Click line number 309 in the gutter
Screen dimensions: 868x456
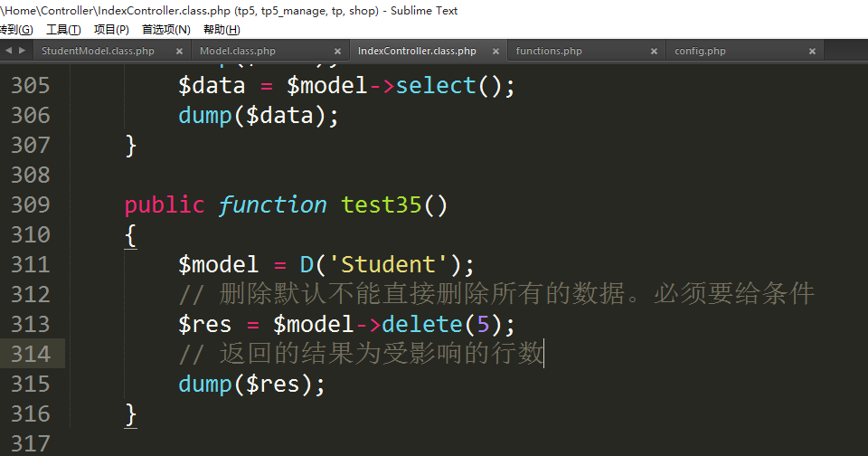click(x=31, y=204)
